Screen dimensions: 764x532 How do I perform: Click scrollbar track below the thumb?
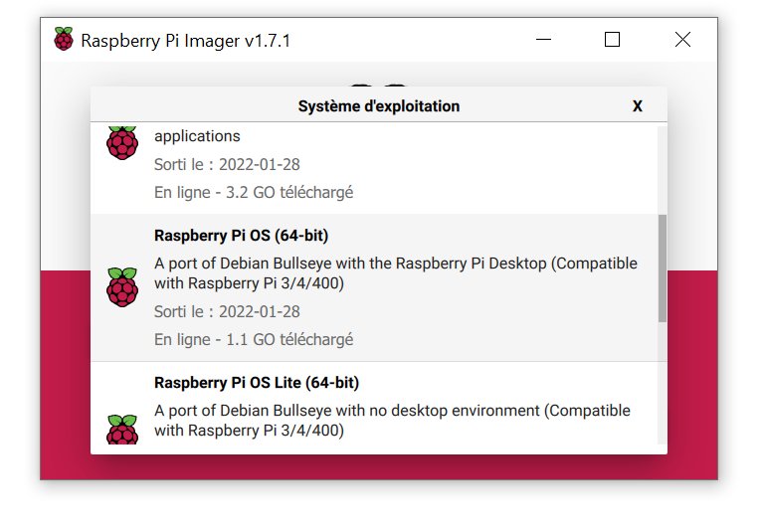(663, 383)
